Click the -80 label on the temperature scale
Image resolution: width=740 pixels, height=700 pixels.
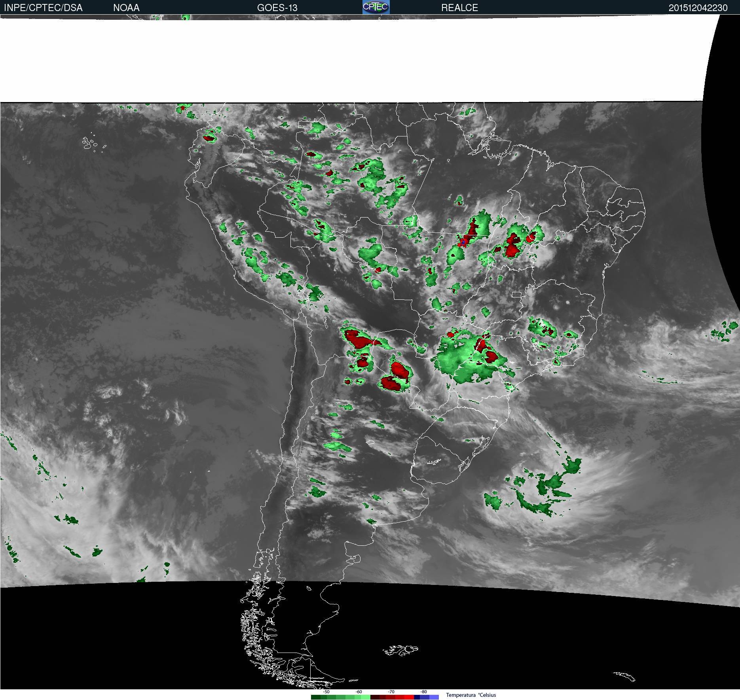pos(423,692)
